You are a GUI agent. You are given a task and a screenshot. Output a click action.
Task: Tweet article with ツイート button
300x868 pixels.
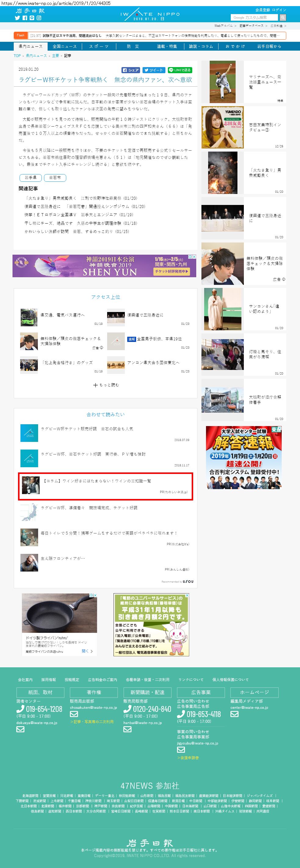pos(154,70)
